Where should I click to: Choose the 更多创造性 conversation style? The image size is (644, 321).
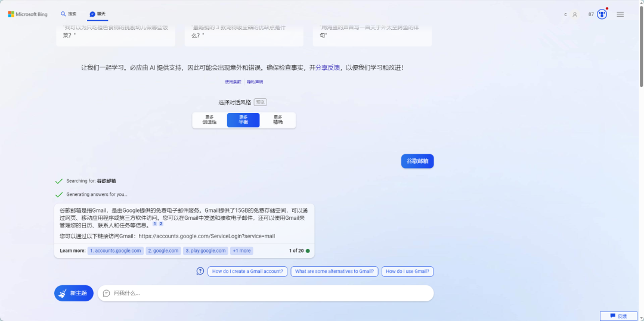(x=209, y=120)
